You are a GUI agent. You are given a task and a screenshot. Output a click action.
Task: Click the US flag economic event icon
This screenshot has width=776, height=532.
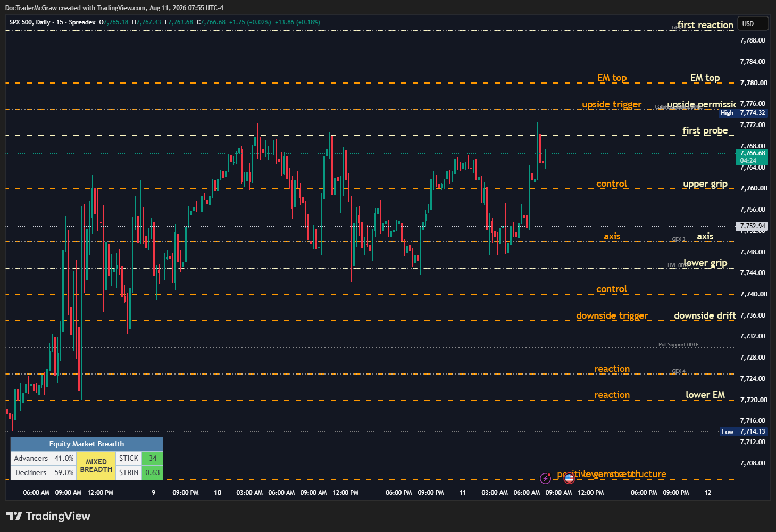click(569, 478)
